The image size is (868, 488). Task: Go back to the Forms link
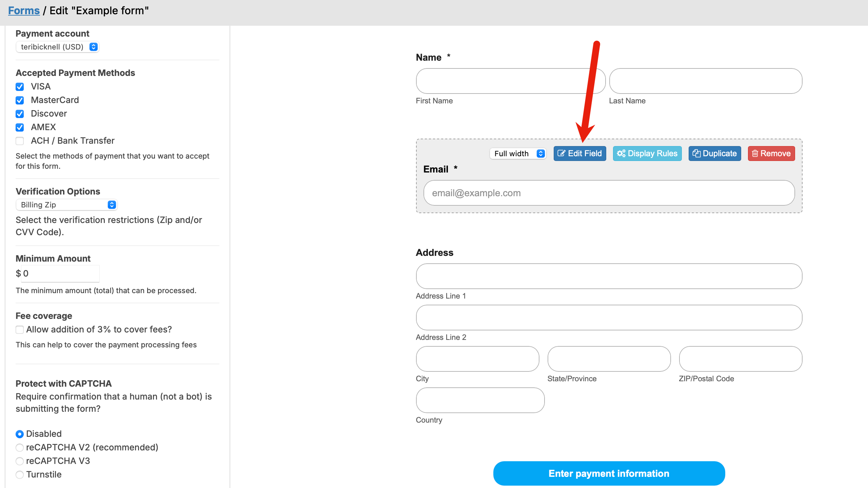point(24,11)
